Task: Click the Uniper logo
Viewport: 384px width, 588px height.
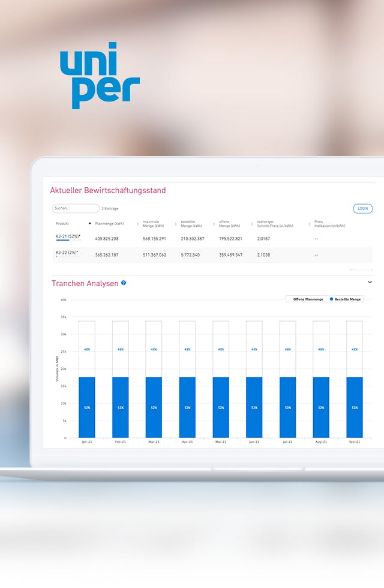Action: click(x=100, y=76)
